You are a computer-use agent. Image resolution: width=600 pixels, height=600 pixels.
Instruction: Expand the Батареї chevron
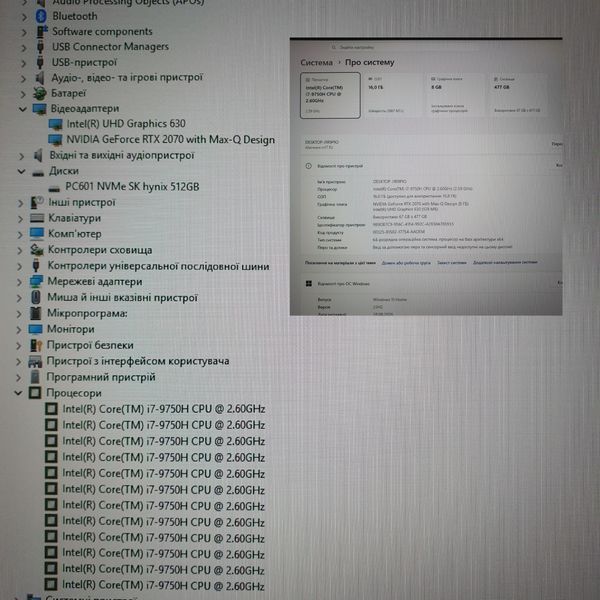tap(23, 94)
